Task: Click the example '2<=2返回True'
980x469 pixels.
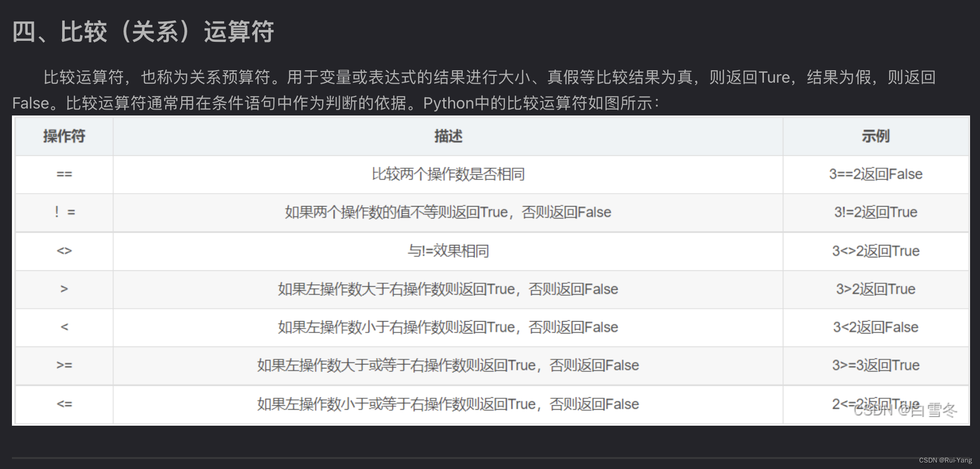Action: [x=876, y=404]
